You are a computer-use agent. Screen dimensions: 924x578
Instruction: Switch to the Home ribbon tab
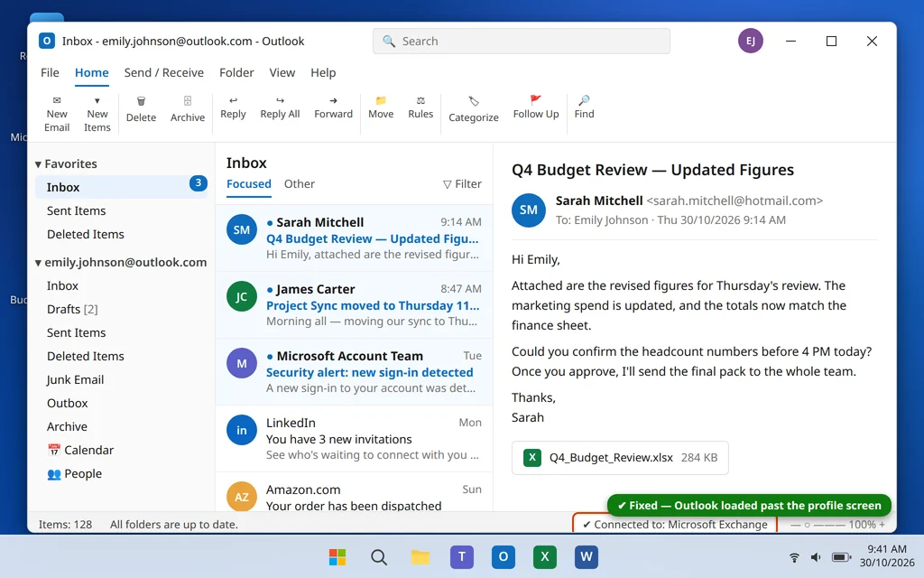point(91,72)
